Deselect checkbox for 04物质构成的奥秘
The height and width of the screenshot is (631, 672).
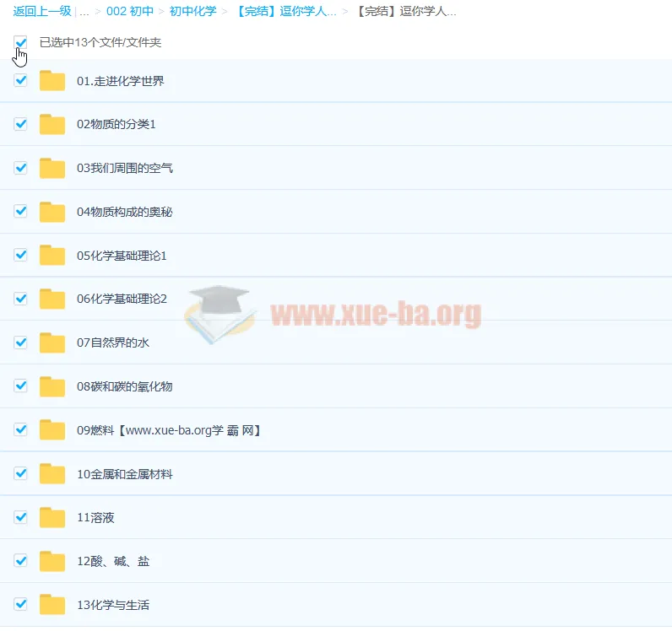[x=21, y=212]
